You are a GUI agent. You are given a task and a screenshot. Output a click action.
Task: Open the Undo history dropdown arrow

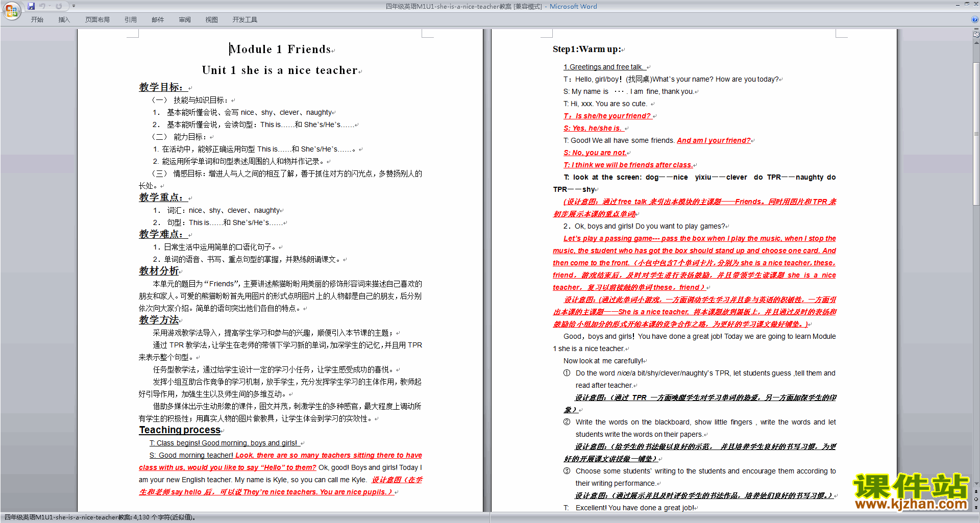(x=50, y=6)
